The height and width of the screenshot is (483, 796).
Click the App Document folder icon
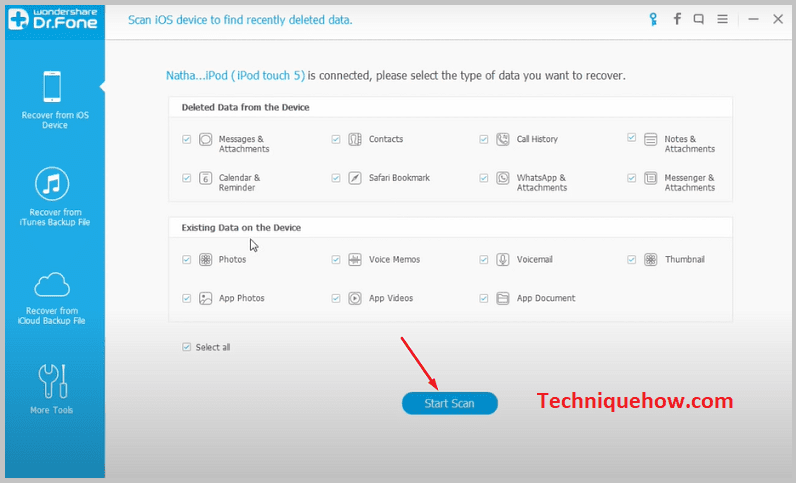point(503,298)
